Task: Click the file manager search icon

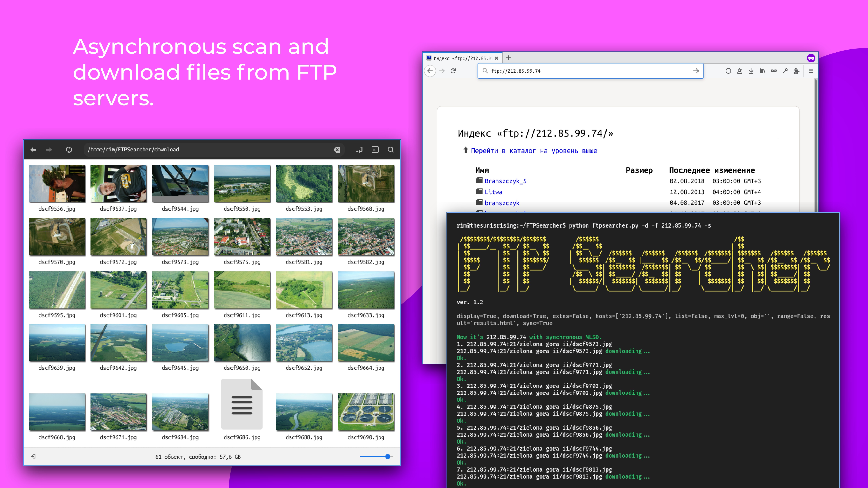Action: coord(390,150)
